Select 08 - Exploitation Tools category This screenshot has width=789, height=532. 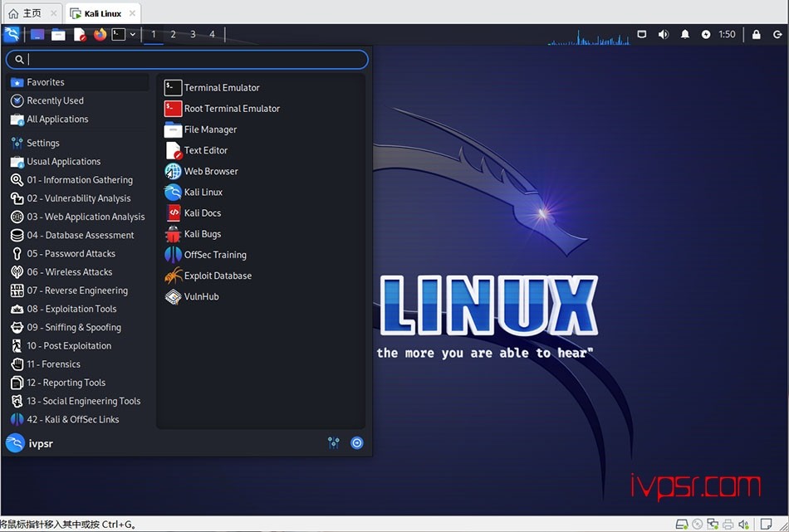(78, 309)
